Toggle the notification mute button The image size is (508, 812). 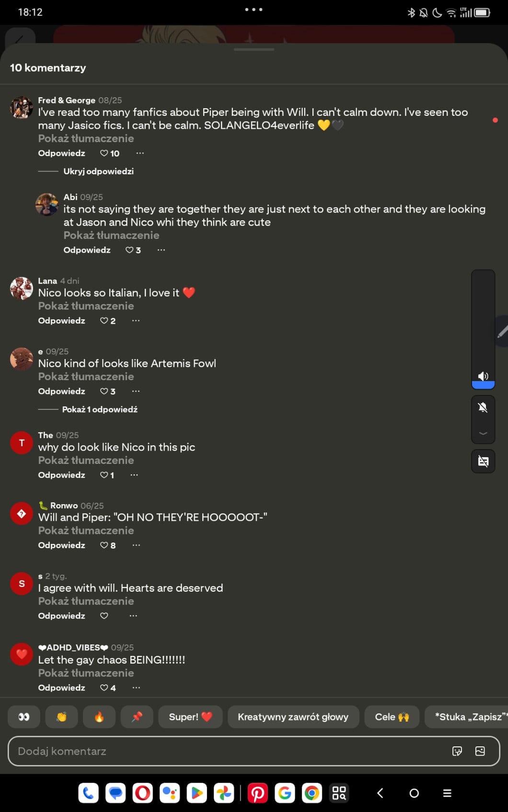[483, 407]
